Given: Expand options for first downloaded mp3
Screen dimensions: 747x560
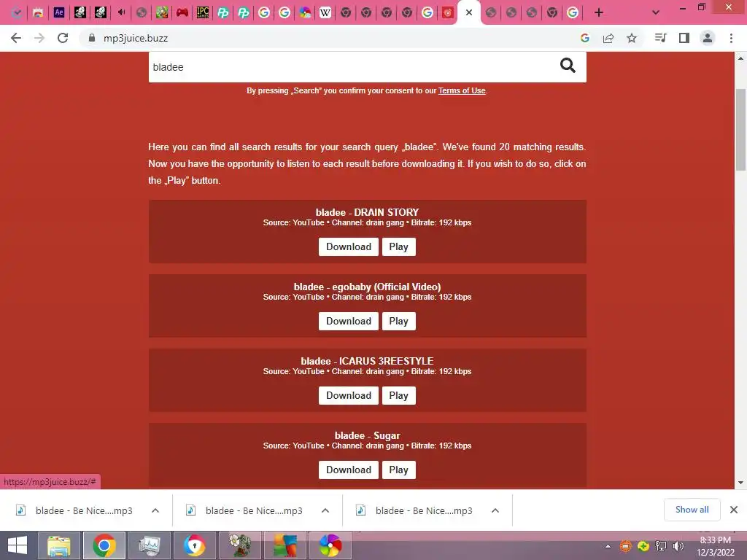Looking at the screenshot, I should (155, 510).
